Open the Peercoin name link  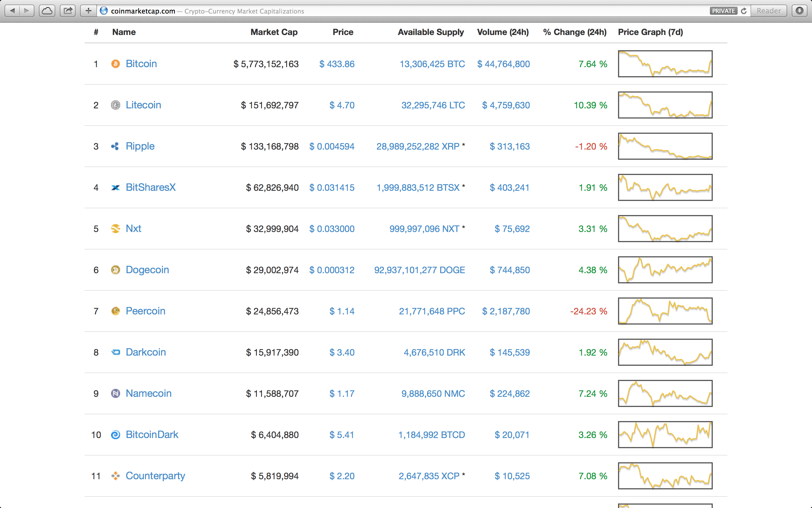tap(145, 311)
